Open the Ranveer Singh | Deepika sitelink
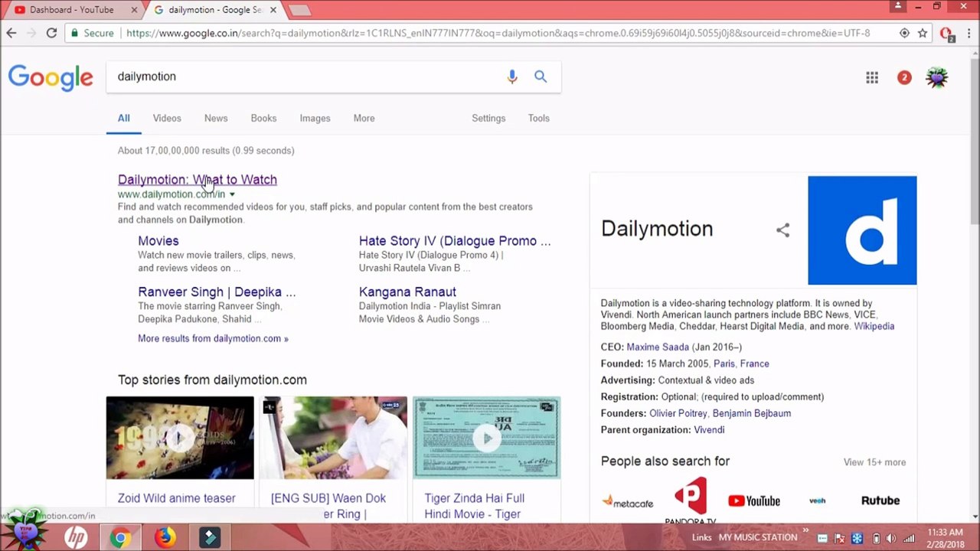 (x=217, y=292)
